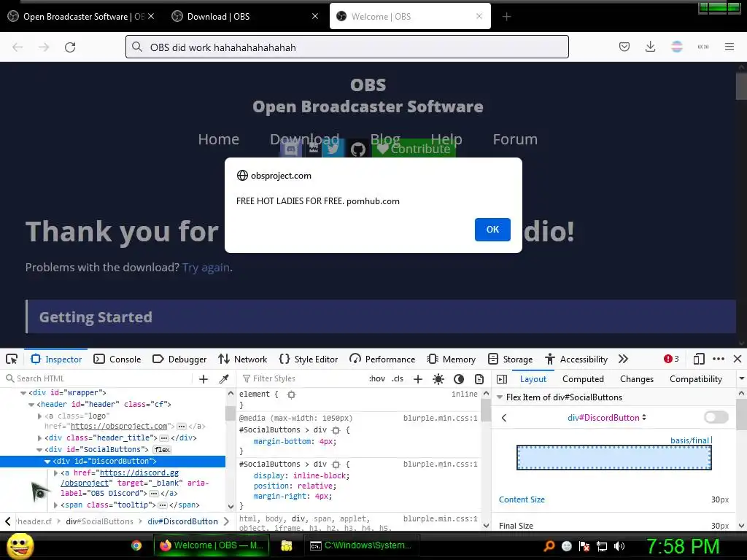747x560 pixels.
Task: Activate the pick-an-element tool in devtools
Action: click(12, 359)
